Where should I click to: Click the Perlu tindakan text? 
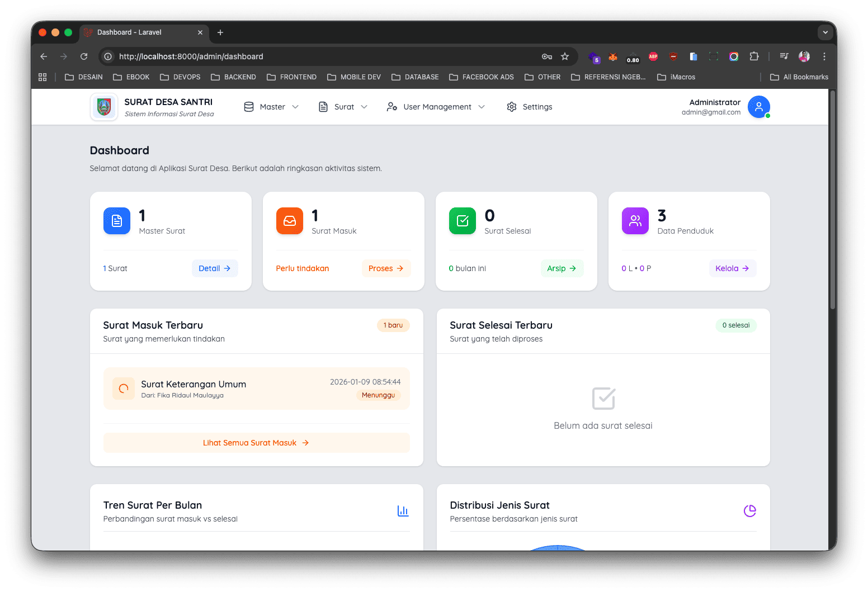[303, 268]
